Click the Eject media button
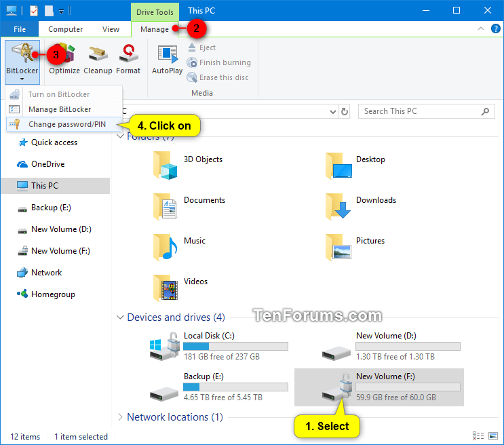This screenshot has height=445, width=504. 201,47
